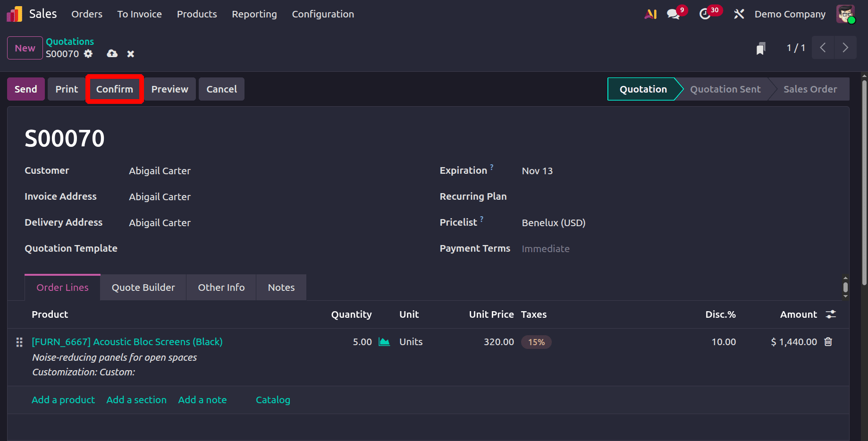Switch to the Quote Builder tab
Screen dimensions: 868x441
[x=143, y=288]
